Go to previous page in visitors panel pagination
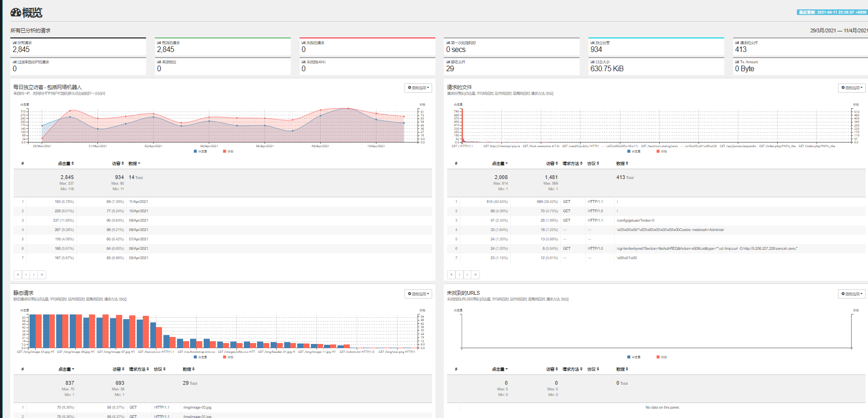Image resolution: width=868 pixels, height=418 pixels. pyautogui.click(x=26, y=275)
